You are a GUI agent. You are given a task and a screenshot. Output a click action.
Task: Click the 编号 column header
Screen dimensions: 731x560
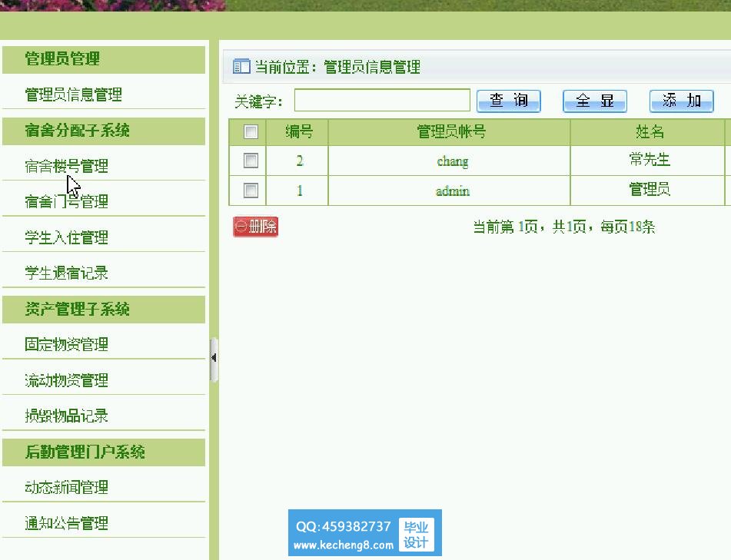299,132
